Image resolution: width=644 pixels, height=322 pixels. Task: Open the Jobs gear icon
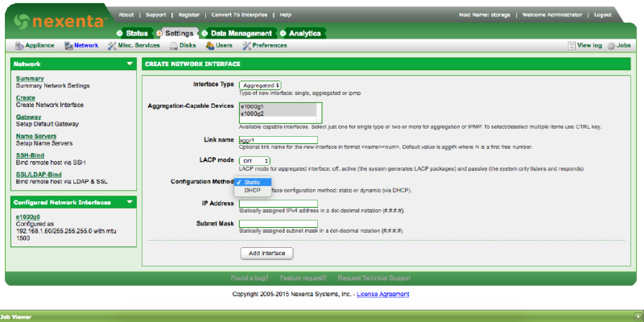(x=611, y=46)
